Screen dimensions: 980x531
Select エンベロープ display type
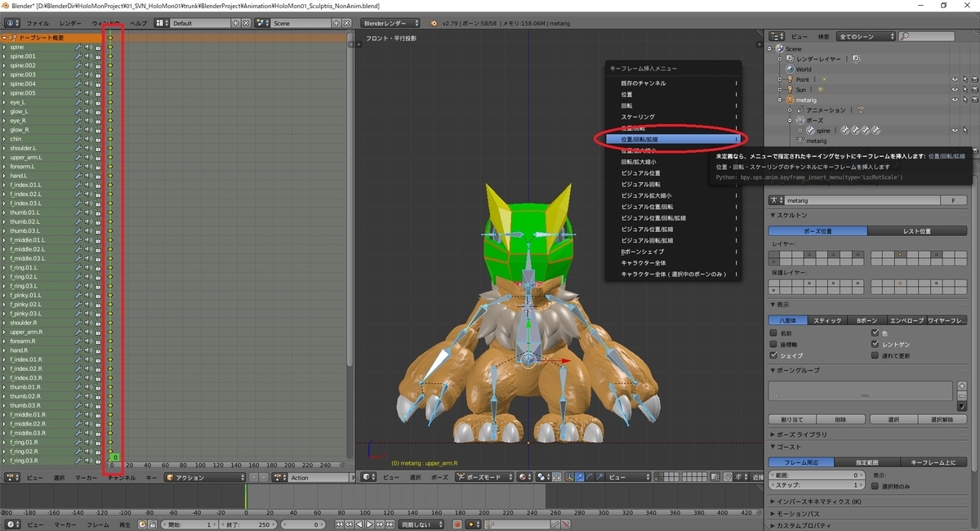pos(906,320)
